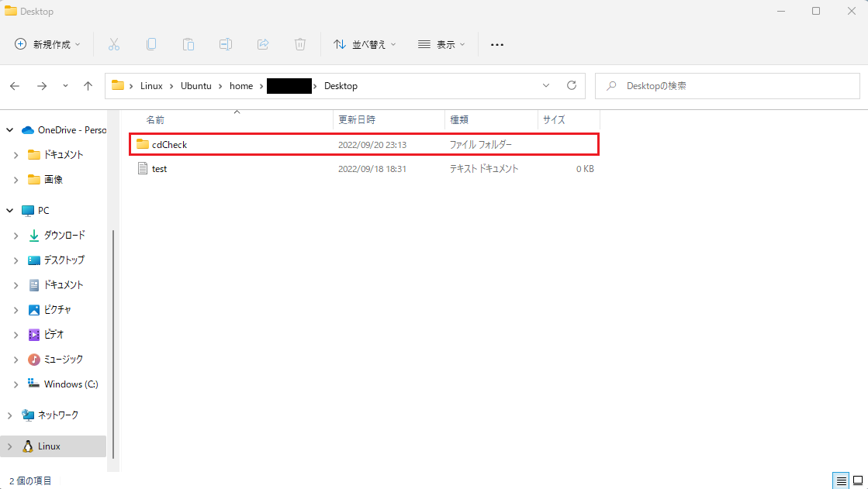
Task: Select ピクチャ in sidebar
Action: (50, 310)
